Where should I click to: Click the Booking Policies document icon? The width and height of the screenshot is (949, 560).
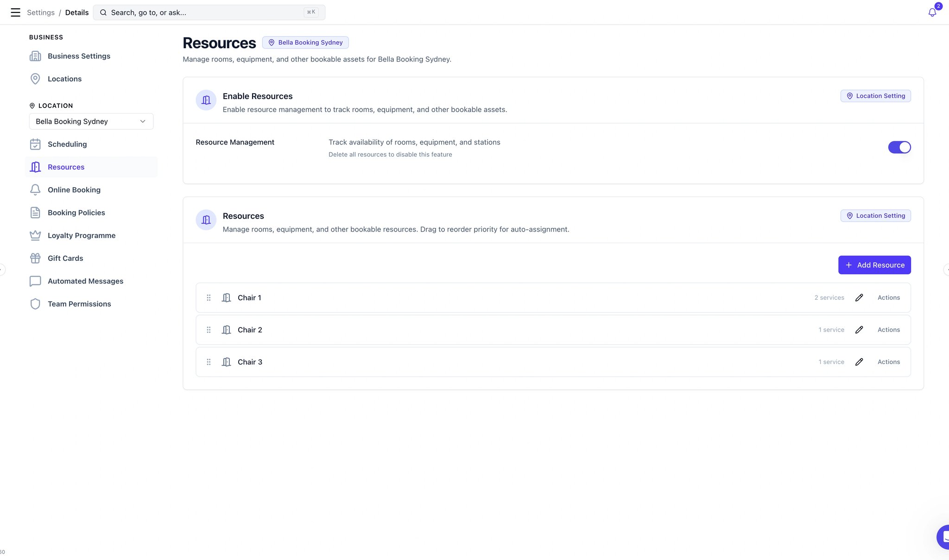pos(35,213)
